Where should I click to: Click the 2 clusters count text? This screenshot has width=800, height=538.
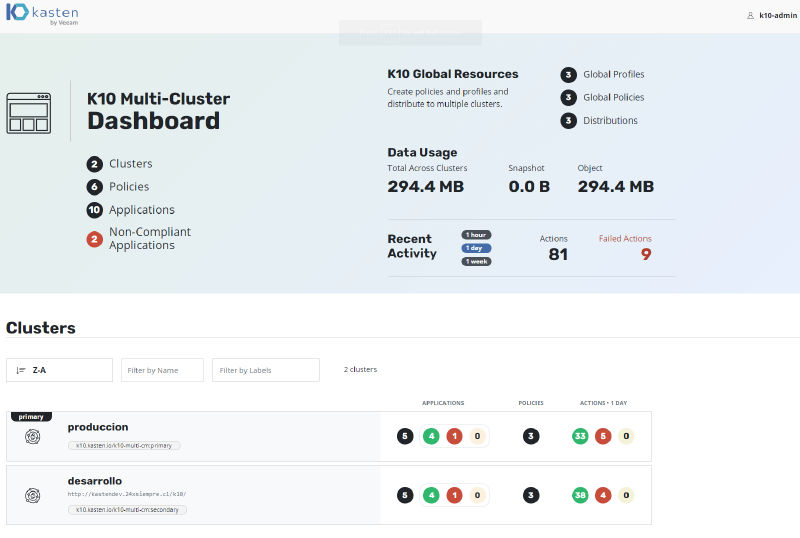360,370
